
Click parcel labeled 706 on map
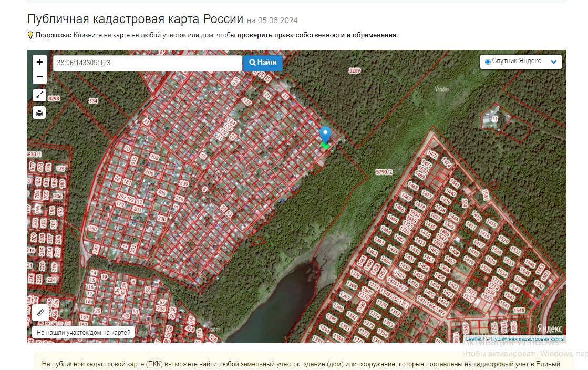coord(57,196)
